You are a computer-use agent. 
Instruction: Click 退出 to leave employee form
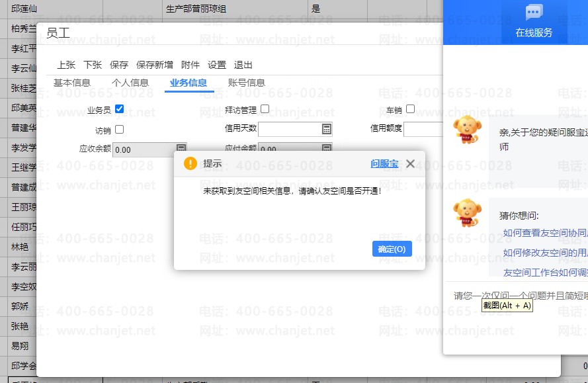pyautogui.click(x=243, y=65)
